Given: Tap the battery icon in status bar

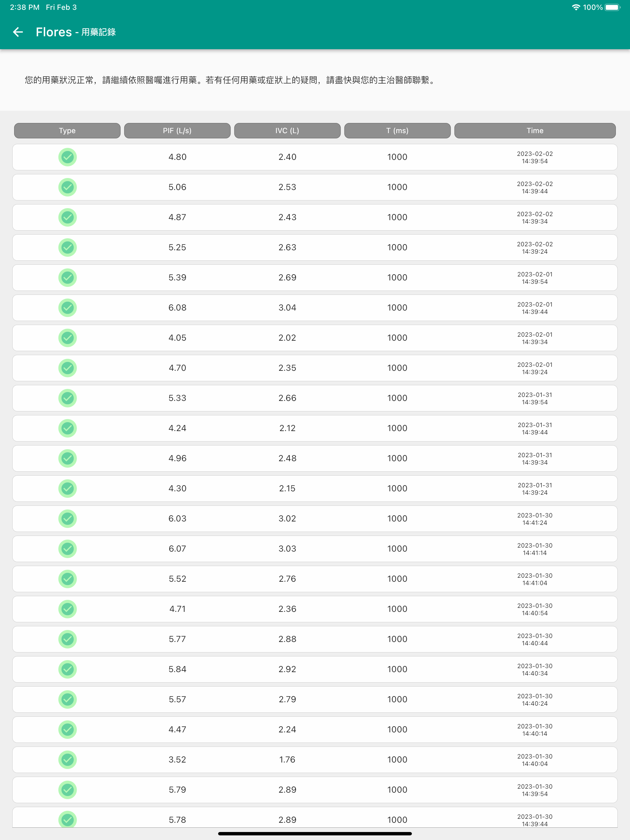Looking at the screenshot, I should [x=612, y=7].
